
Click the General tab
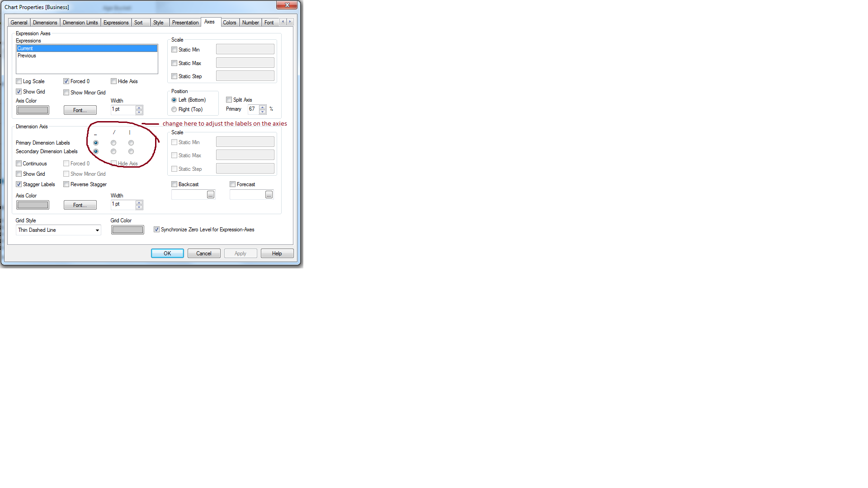click(19, 22)
